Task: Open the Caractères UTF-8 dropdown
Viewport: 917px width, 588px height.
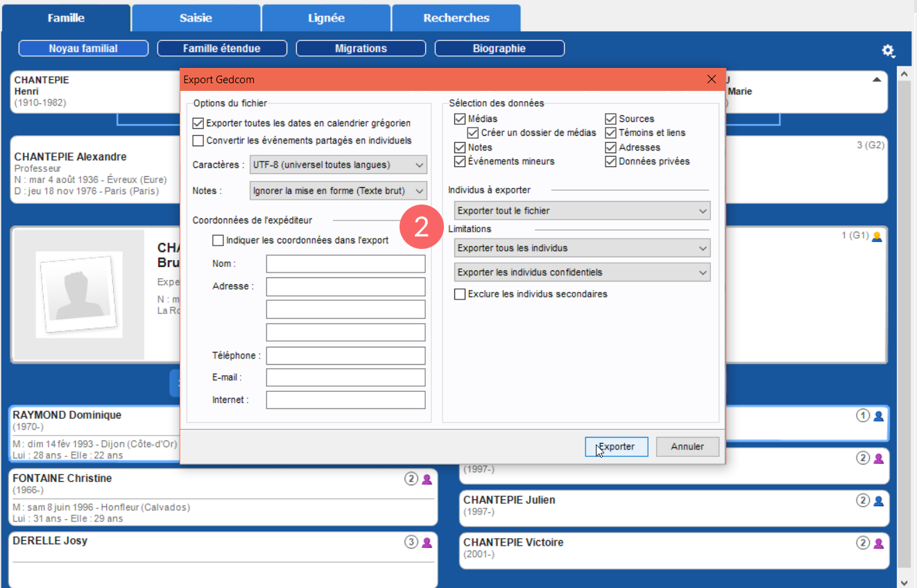Action: coord(338,165)
